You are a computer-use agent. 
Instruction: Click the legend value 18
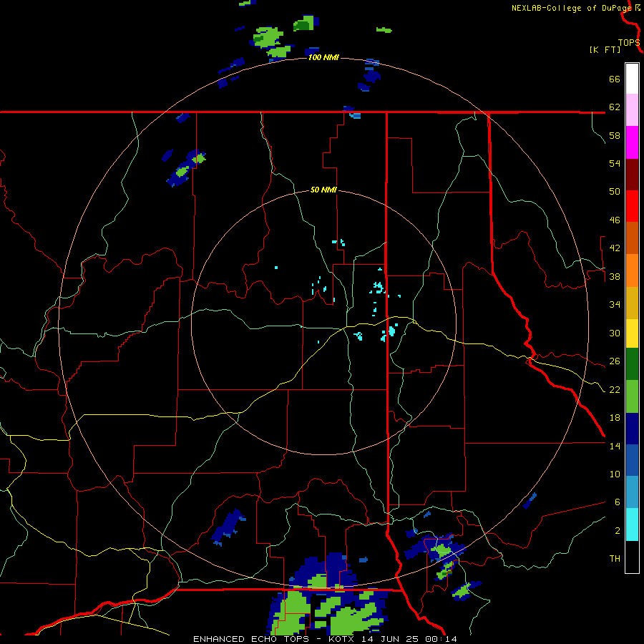615,417
